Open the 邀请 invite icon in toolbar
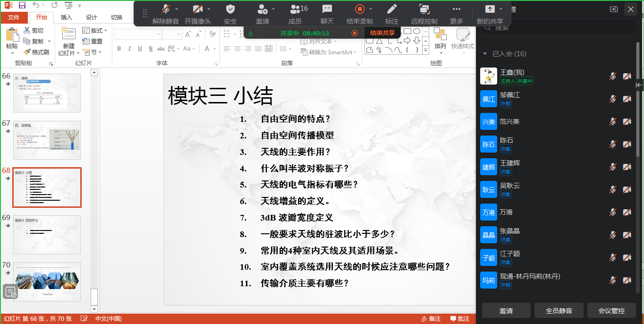 coord(263,9)
